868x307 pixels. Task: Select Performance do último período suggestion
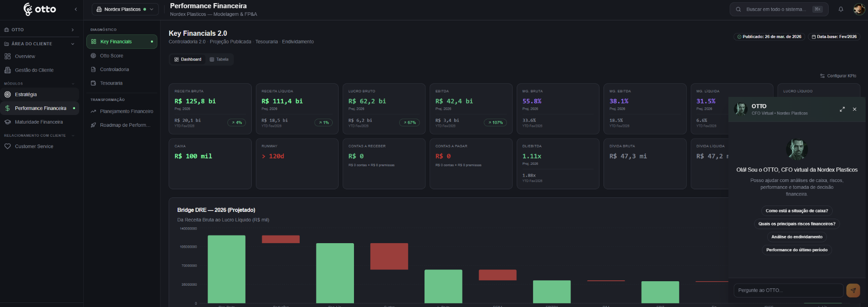[x=797, y=250]
